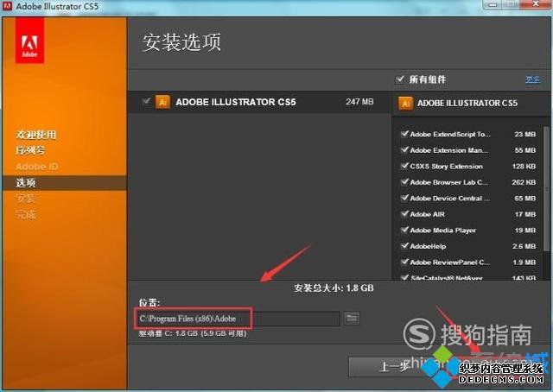Toggle the ADOBE ILLUSTRATOR CS5 product checkbox
553x392 pixels.
[146, 102]
